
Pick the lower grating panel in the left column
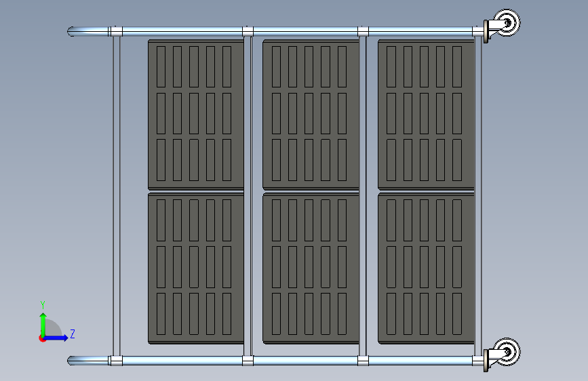(196, 268)
